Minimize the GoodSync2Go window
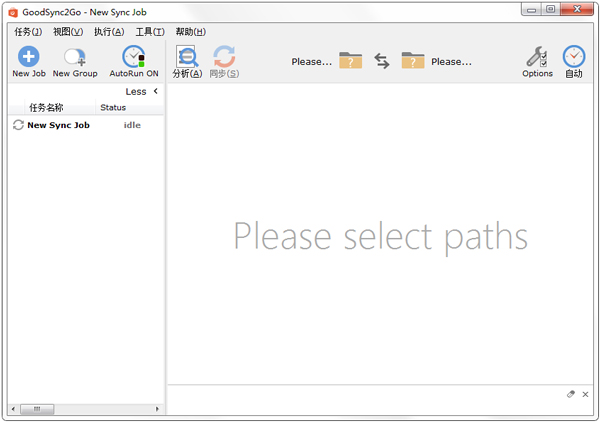Screen dimensions: 600x422 point(532,9)
